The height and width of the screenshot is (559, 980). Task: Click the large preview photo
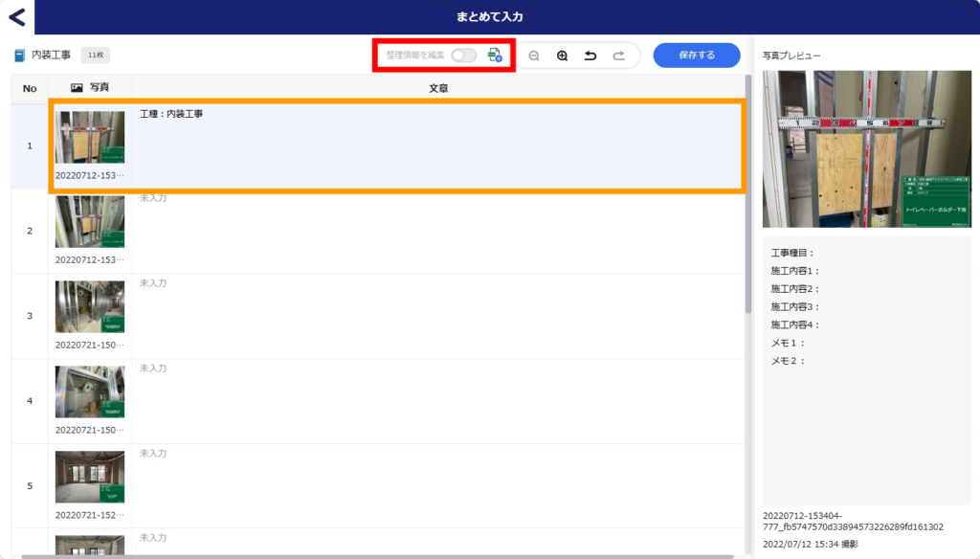[867, 148]
